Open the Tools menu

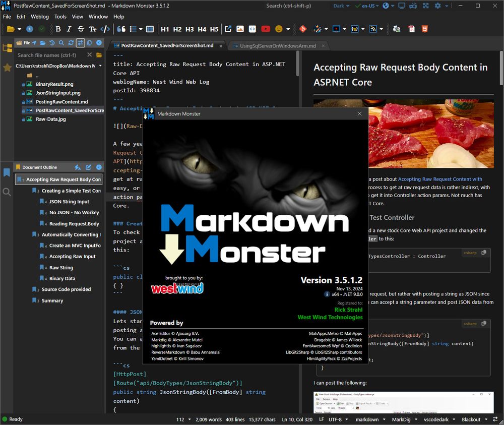(60, 17)
